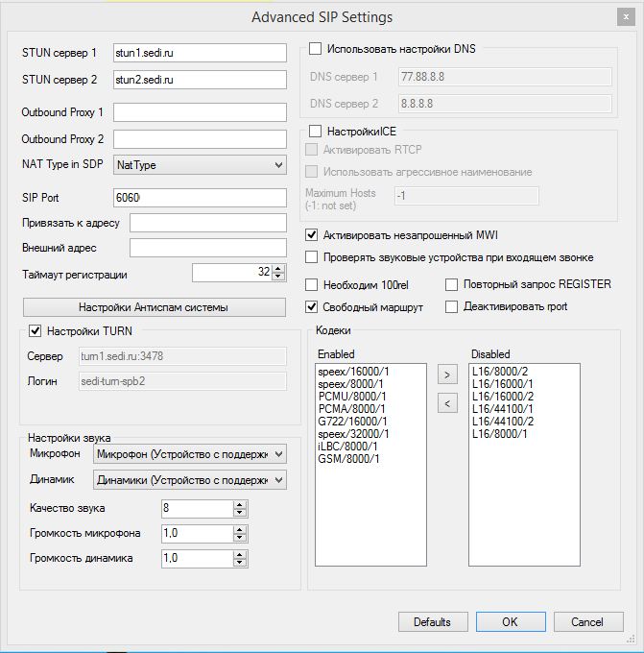The image size is (644, 653).
Task: Toggle the Настройки TURN checkbox
Action: (x=36, y=331)
